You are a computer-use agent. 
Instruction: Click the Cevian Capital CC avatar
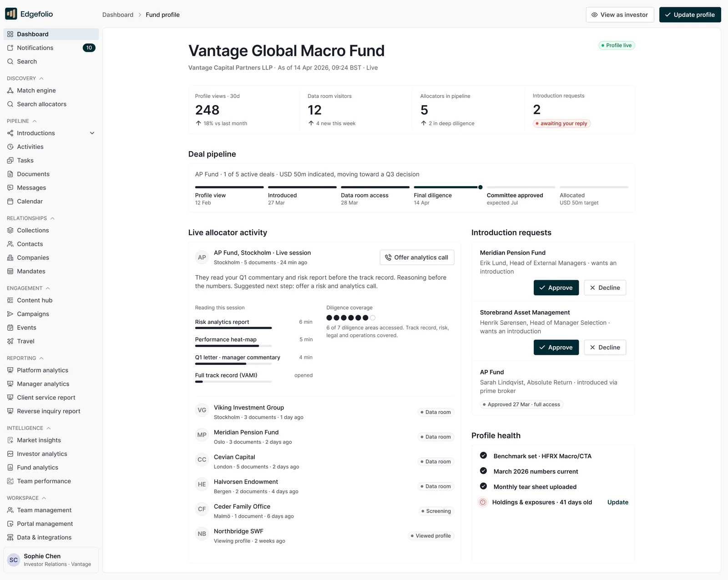click(x=202, y=459)
